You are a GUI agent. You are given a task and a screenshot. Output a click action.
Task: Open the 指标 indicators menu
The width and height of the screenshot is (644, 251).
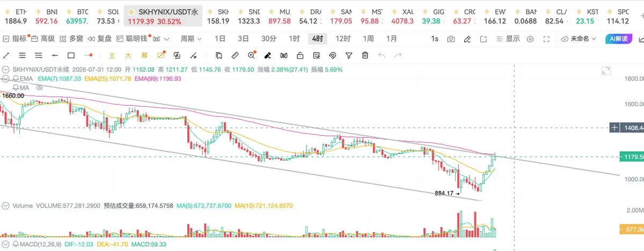(x=15, y=39)
